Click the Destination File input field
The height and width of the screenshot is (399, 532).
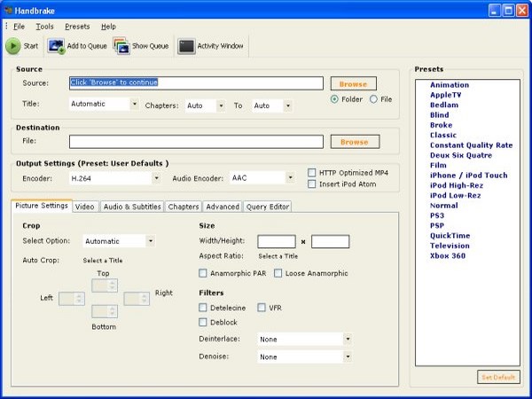pos(196,142)
